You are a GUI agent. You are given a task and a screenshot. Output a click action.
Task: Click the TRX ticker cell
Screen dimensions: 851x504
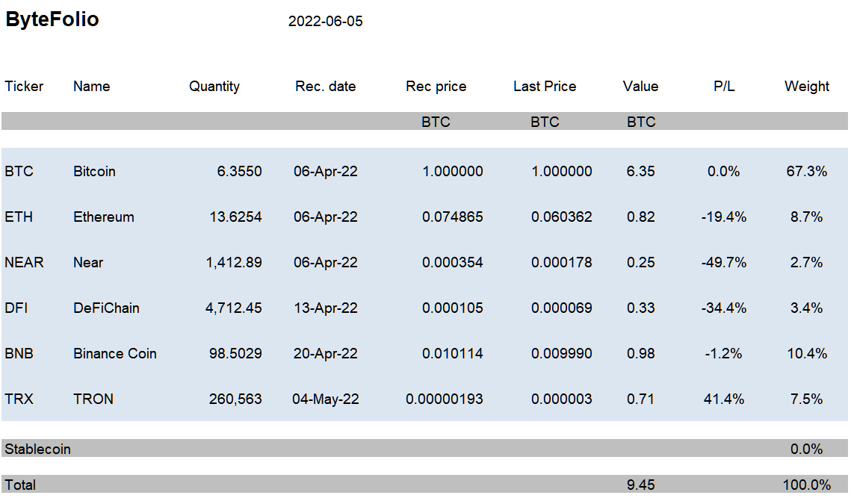[19, 399]
